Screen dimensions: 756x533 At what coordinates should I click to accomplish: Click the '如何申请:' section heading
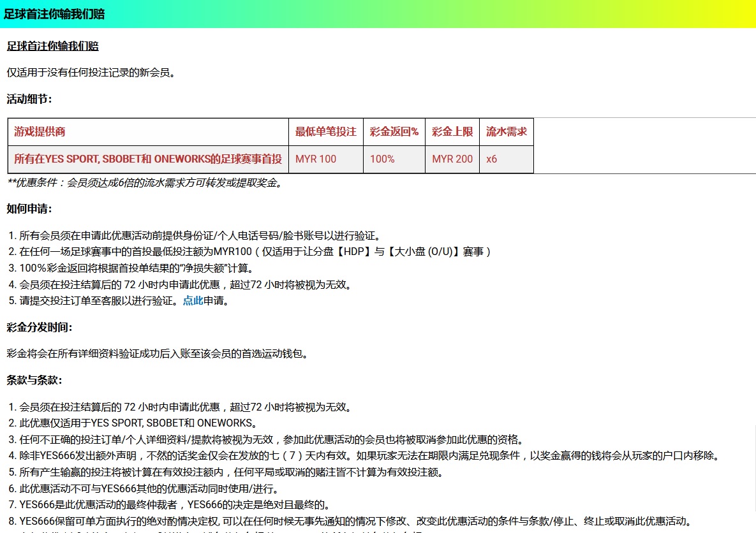[29, 208]
